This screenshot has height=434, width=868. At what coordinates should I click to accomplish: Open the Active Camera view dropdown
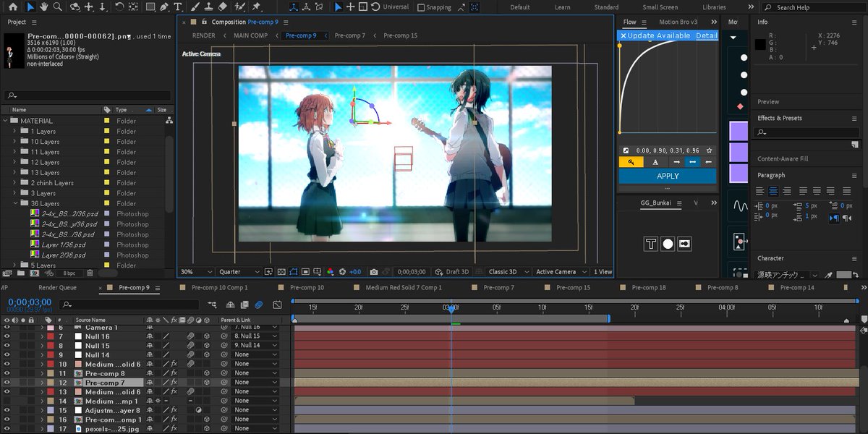click(561, 272)
